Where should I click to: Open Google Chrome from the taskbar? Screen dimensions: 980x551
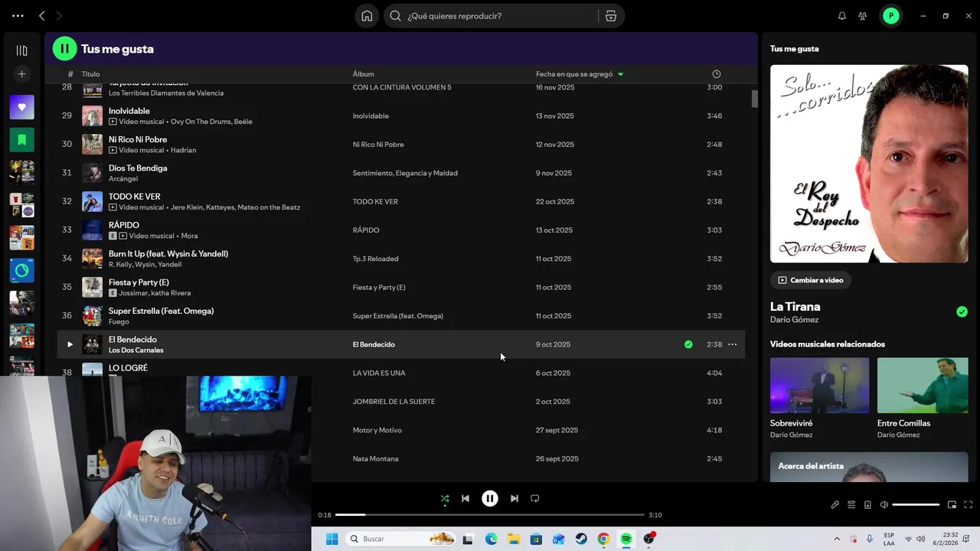coord(603,539)
